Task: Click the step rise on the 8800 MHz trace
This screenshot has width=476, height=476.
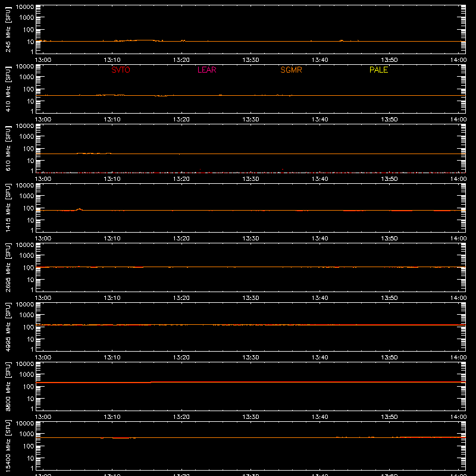Action: click(151, 382)
